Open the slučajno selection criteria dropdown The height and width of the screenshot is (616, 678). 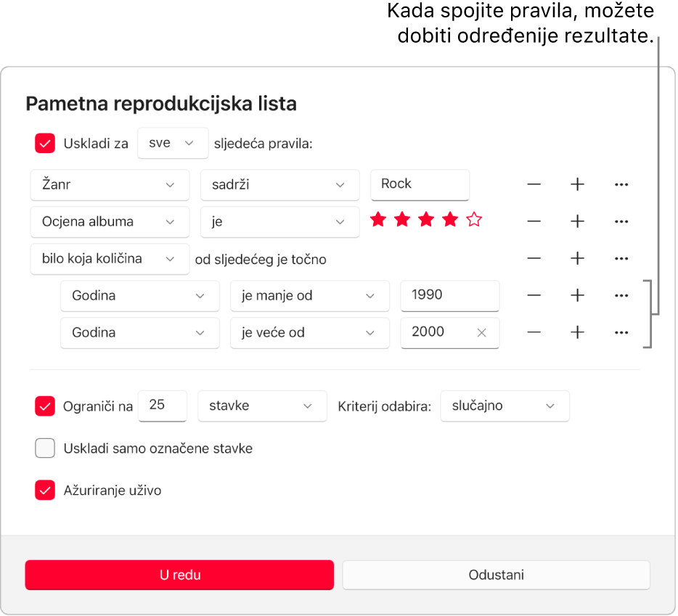pyautogui.click(x=505, y=406)
